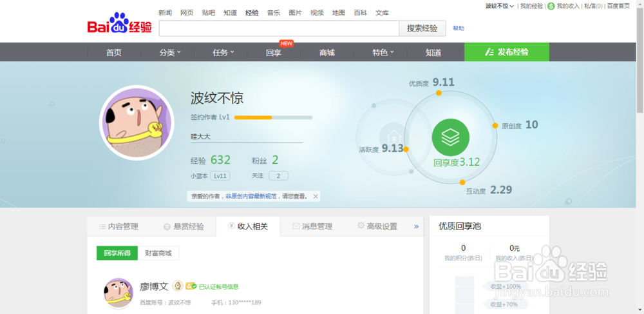Click the Baidu Jingyan logo

point(120,24)
